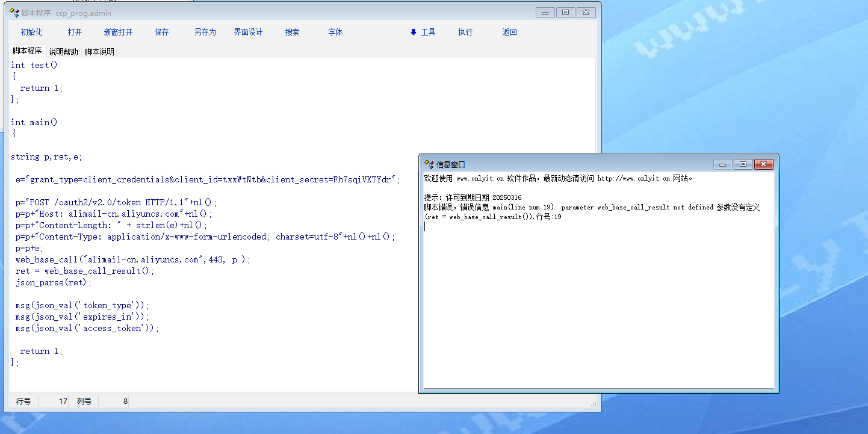Run the script with 执行
Image resolution: width=868 pixels, height=434 pixels.
[465, 33]
